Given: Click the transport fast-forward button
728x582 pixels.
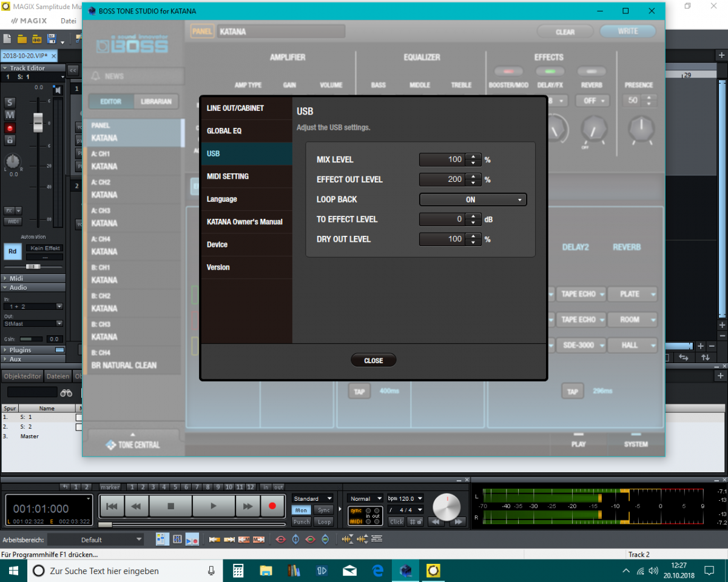Looking at the screenshot, I should click(248, 506).
